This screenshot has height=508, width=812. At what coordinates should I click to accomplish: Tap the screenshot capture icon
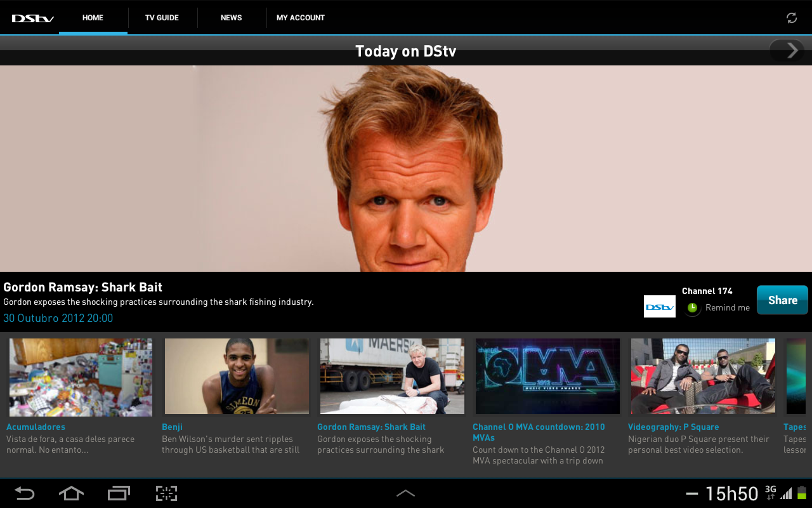point(166,493)
